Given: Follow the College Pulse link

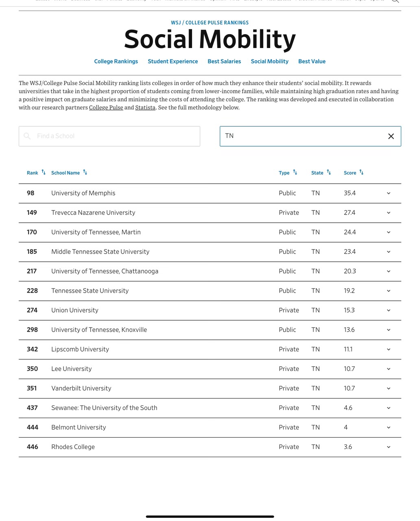Looking at the screenshot, I should tap(106, 108).
